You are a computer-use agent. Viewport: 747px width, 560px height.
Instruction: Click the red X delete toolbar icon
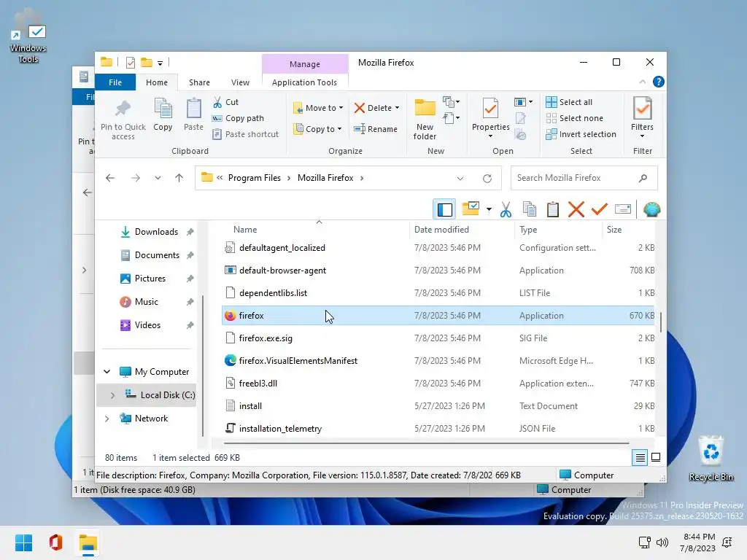coord(576,209)
